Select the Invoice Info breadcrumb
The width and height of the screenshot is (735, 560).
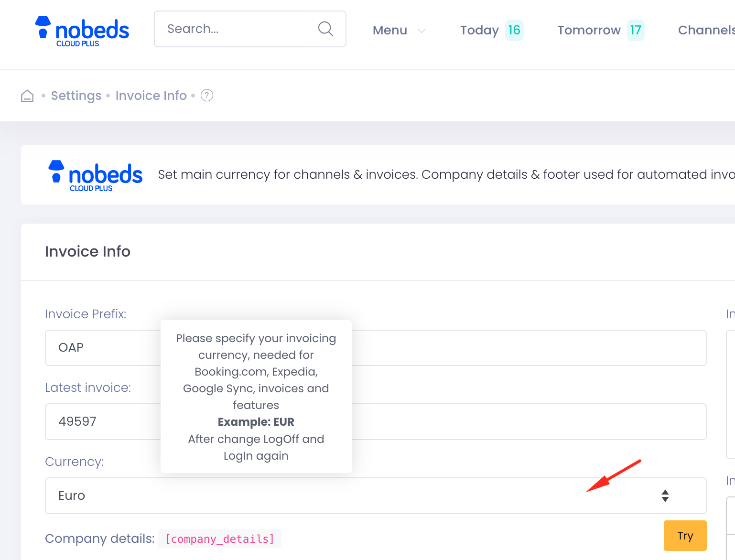[x=151, y=96]
